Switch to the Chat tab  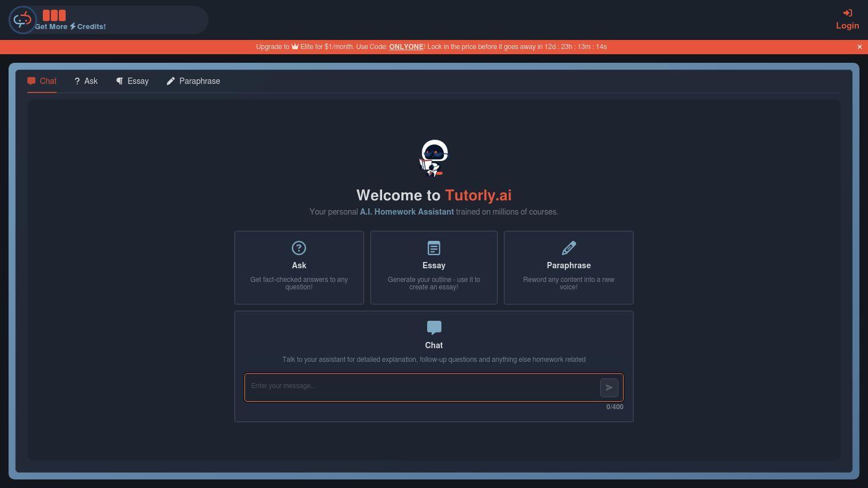[42, 81]
